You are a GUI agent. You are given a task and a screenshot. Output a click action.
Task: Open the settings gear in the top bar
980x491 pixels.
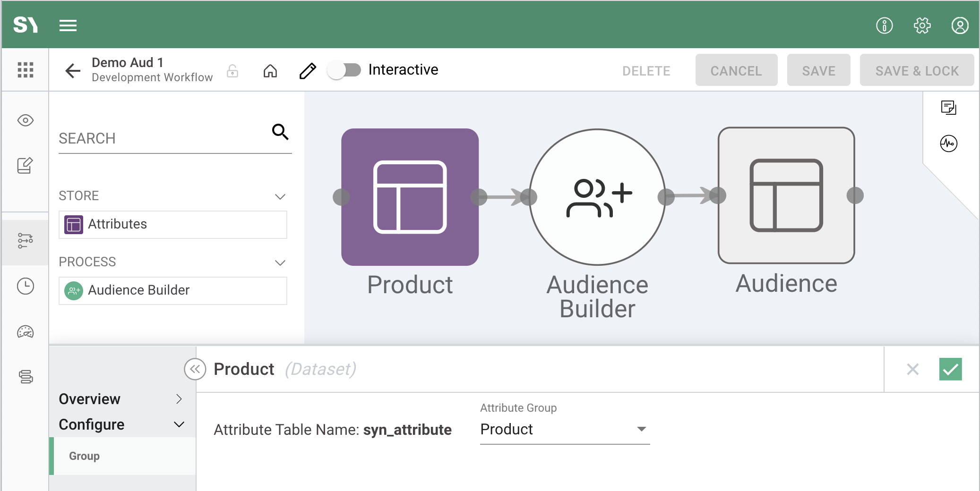922,25
